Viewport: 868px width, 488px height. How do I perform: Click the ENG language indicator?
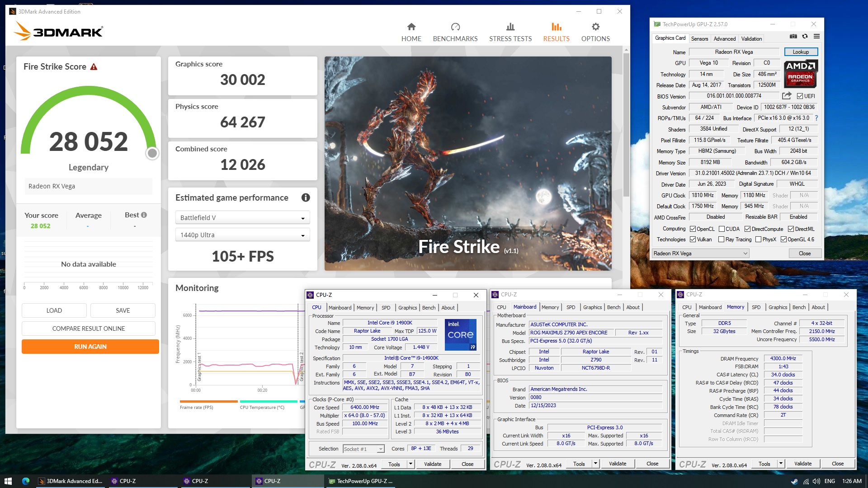click(x=830, y=481)
